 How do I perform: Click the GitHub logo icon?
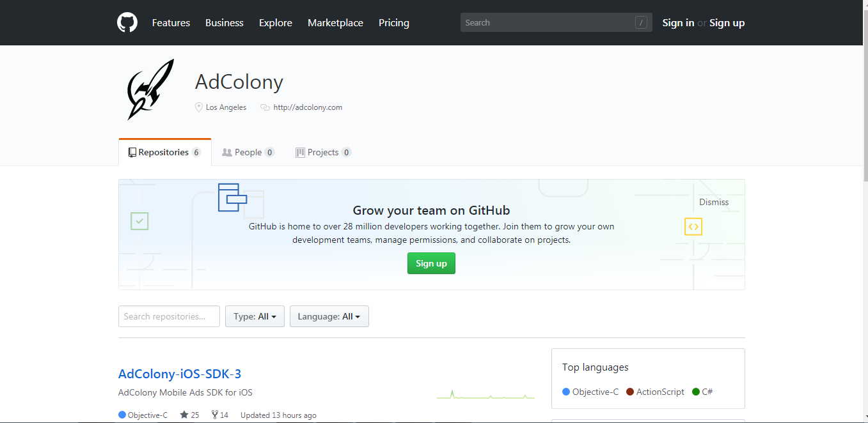pyautogui.click(x=127, y=22)
